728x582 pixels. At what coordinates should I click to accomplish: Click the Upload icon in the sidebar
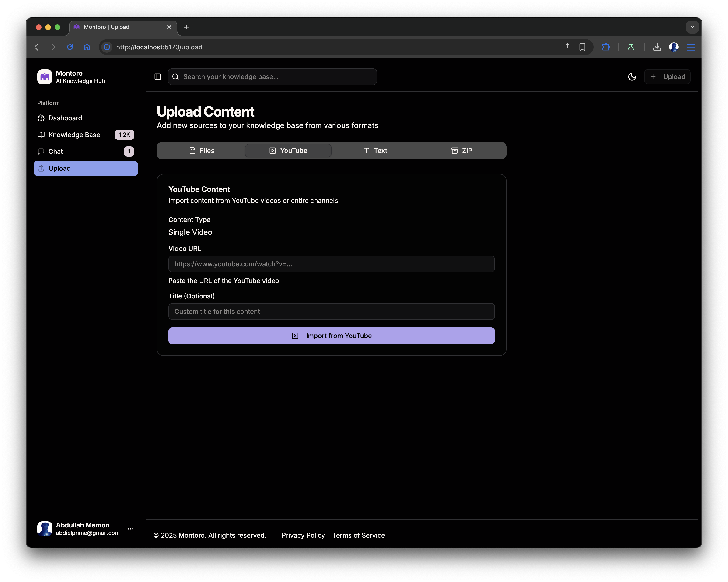click(41, 168)
